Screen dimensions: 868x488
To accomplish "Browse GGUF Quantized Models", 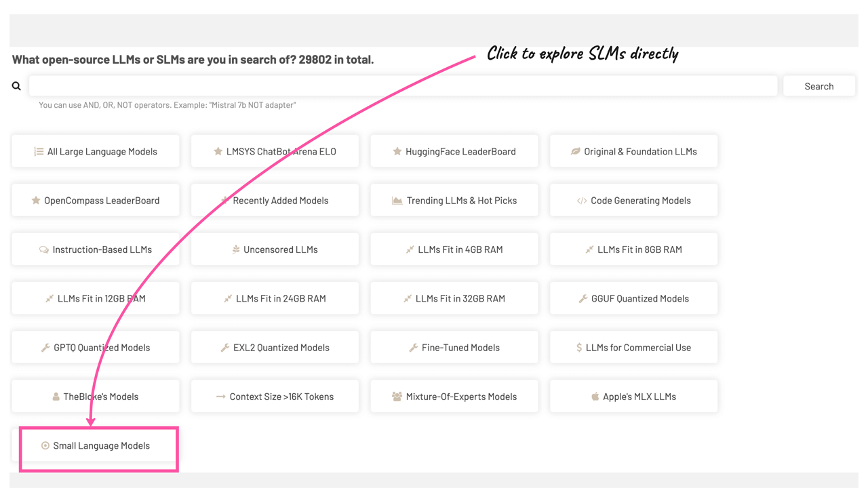I will click(633, 298).
